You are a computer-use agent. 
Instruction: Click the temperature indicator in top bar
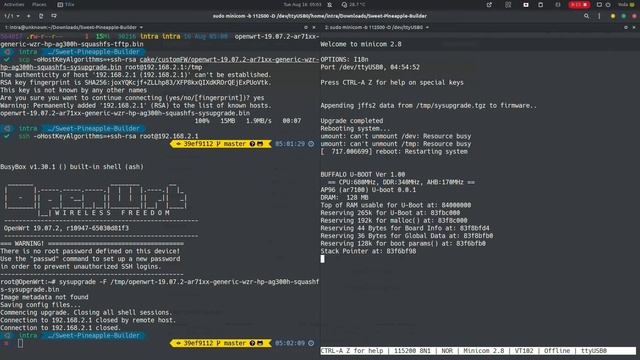[x=354, y=4]
